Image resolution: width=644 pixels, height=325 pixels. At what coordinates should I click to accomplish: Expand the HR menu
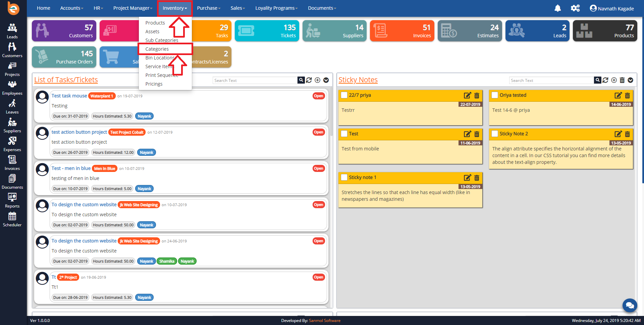[98, 8]
